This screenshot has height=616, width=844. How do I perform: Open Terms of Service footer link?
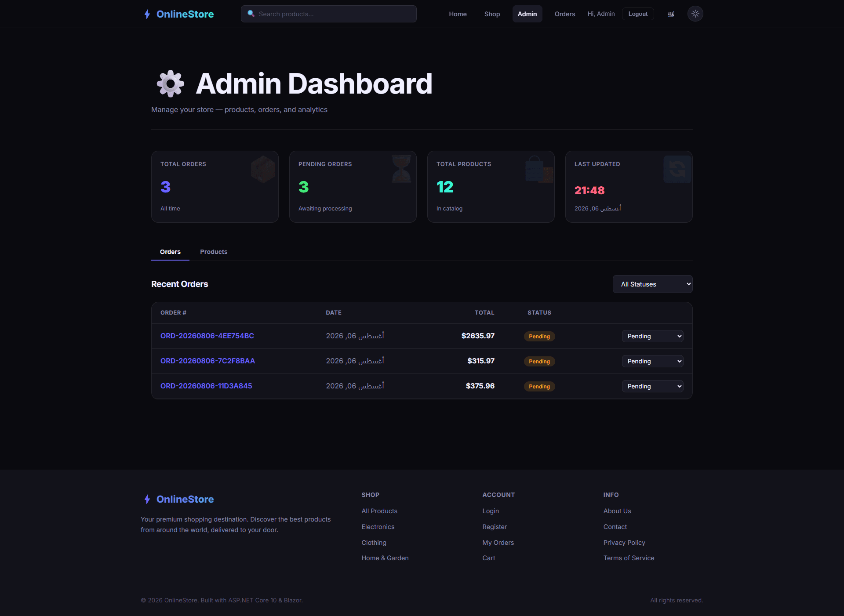[x=629, y=558]
